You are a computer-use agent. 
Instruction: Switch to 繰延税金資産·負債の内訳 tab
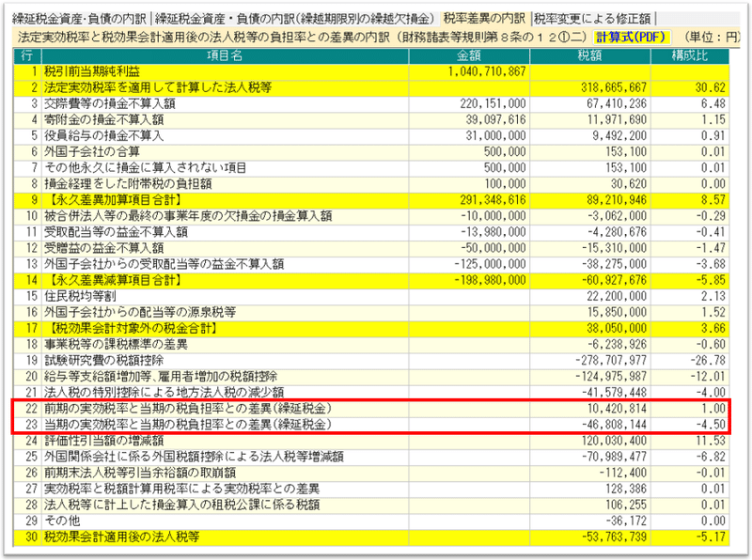(x=79, y=19)
